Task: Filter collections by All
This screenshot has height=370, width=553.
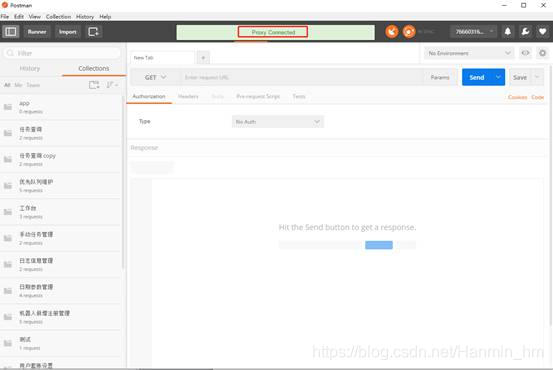Action: tap(7, 85)
